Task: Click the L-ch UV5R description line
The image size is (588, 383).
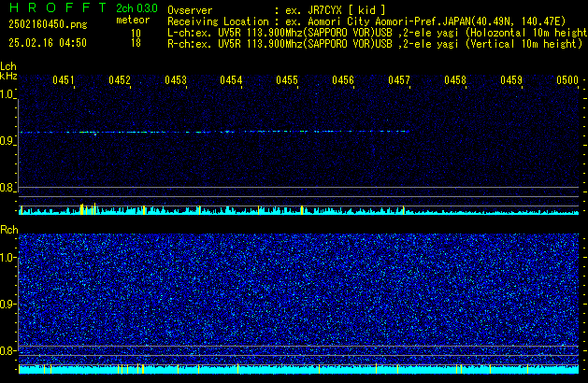Action: click(378, 33)
